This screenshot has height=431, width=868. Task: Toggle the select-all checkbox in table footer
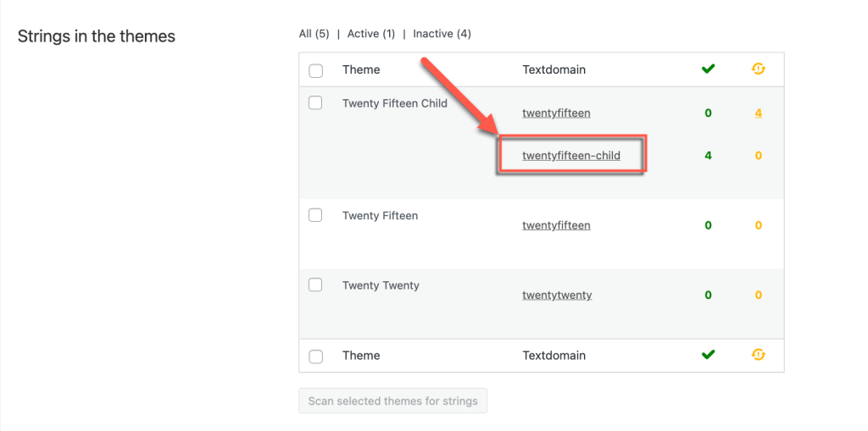click(315, 356)
